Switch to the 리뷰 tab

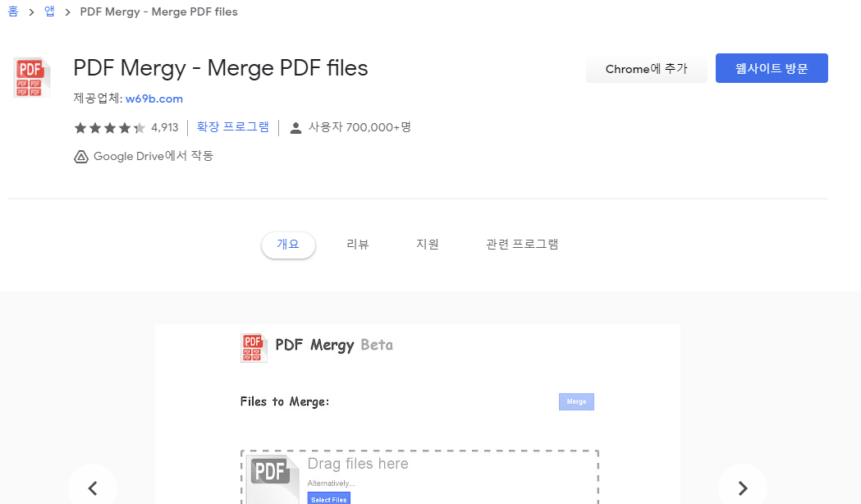[358, 245]
